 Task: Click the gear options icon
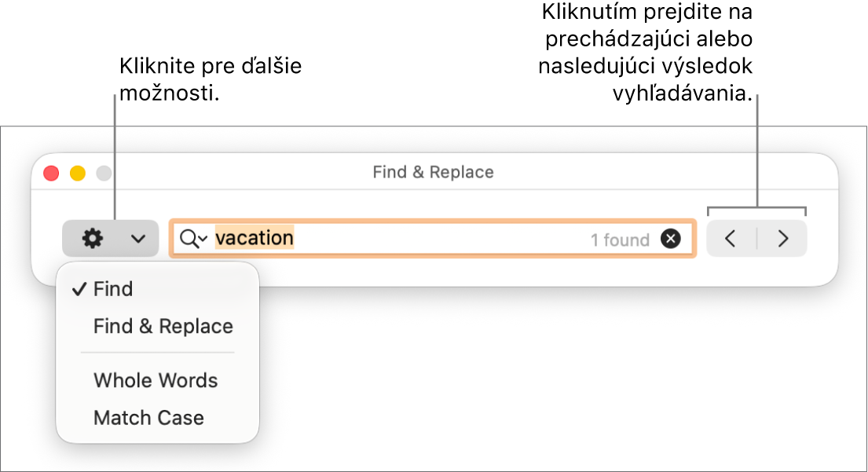coord(93,239)
